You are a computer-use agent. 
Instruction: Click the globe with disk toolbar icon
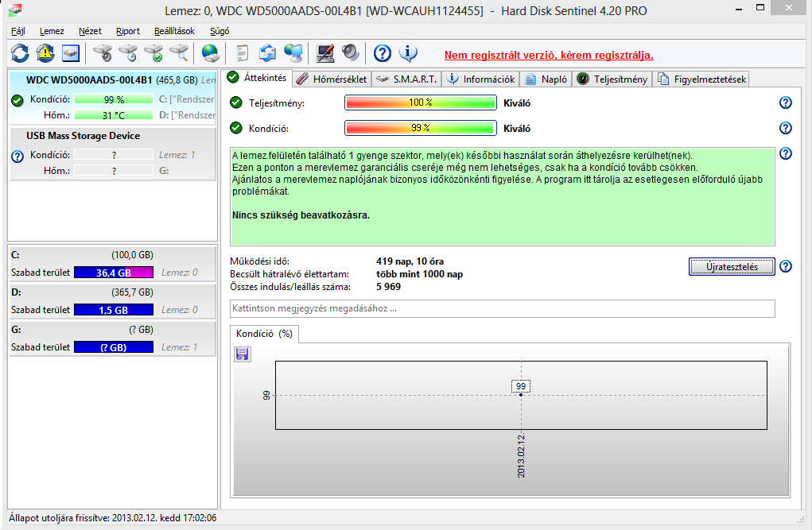[x=210, y=52]
